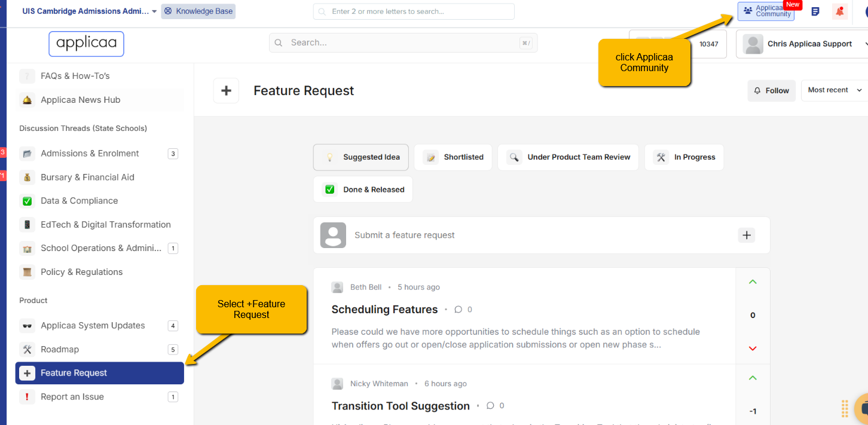
Task: Click the Admissions & Enrolment count badge 3
Action: [x=173, y=154]
